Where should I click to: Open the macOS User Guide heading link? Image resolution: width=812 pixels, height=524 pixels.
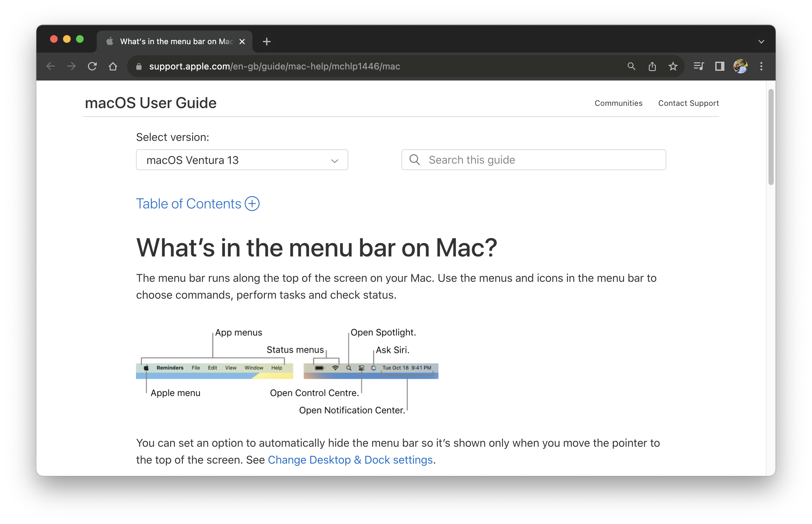pyautogui.click(x=151, y=103)
